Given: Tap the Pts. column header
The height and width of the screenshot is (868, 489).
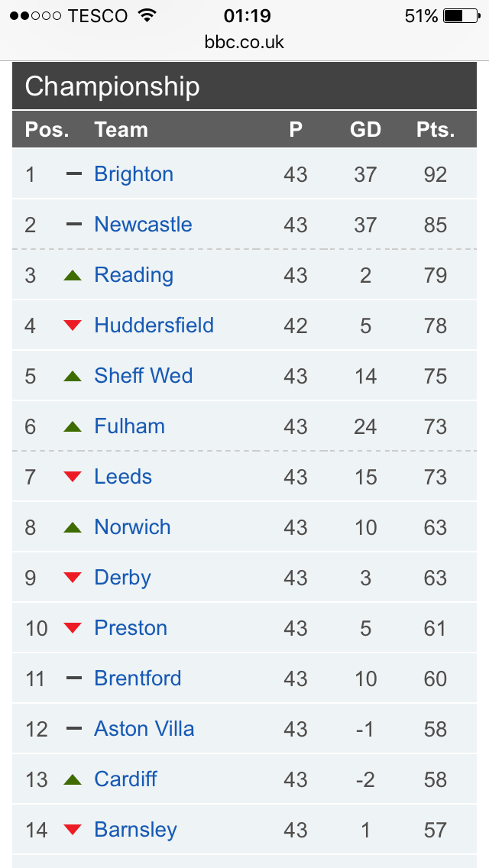Looking at the screenshot, I should (x=436, y=130).
